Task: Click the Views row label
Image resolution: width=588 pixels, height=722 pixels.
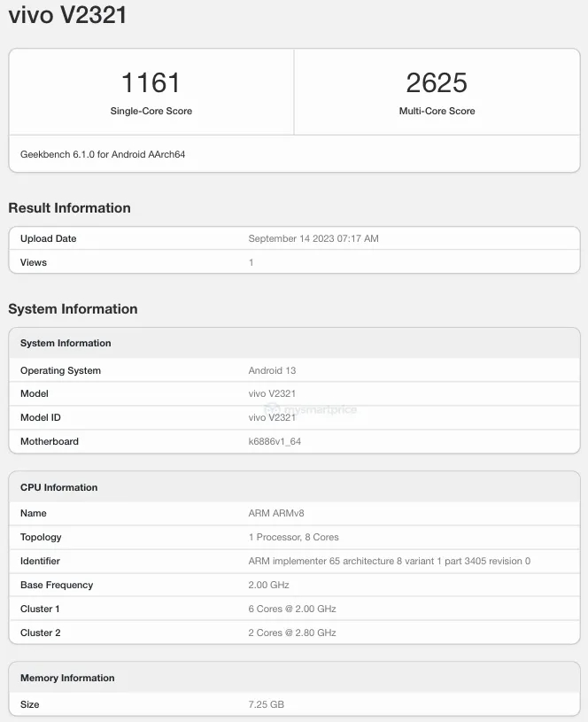Action: [34, 262]
